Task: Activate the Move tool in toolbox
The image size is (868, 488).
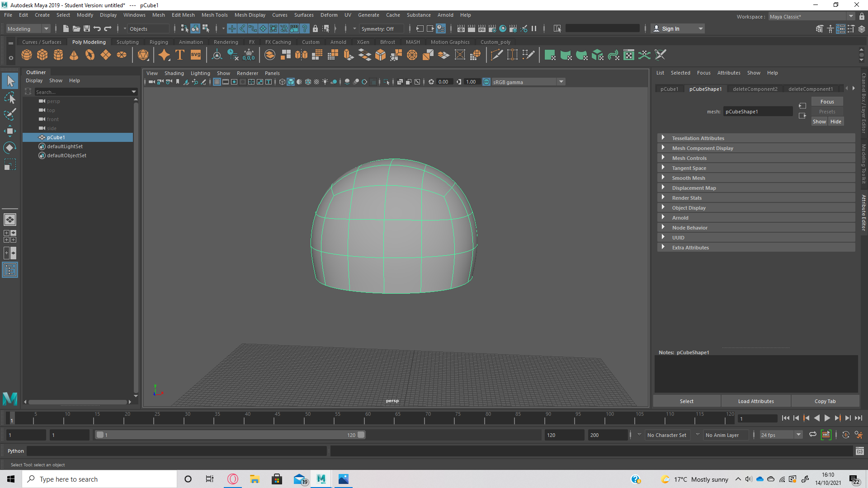Action: coord(9,131)
